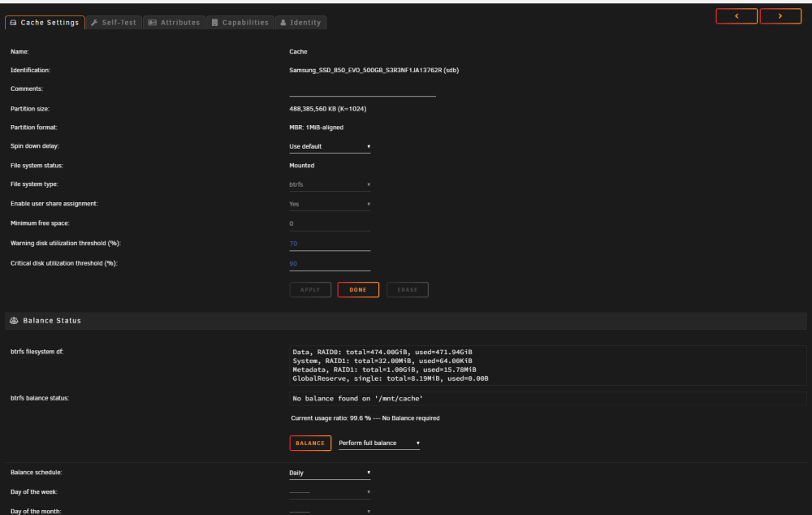Open Enable user share assignment dropdown
812x515 pixels.
click(x=330, y=204)
